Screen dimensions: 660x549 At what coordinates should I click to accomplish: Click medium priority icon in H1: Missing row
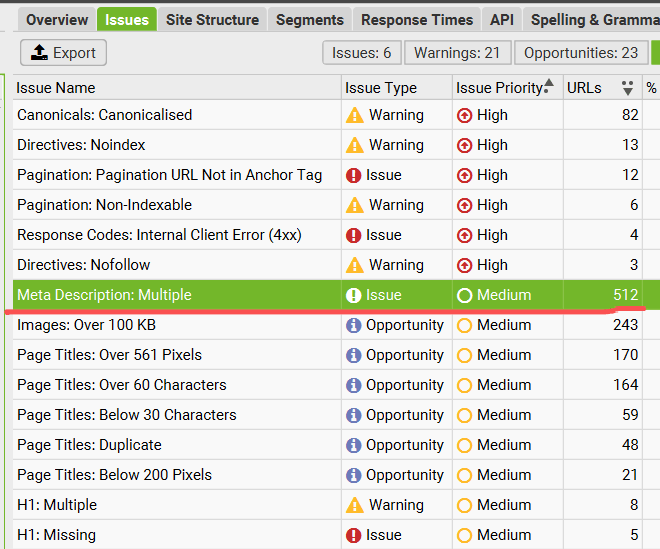click(x=464, y=535)
